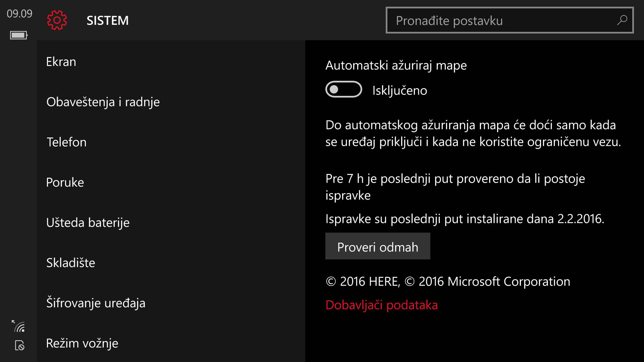Open the Telefon settings page
Image resolution: width=644 pixels, height=362 pixels.
(x=67, y=142)
